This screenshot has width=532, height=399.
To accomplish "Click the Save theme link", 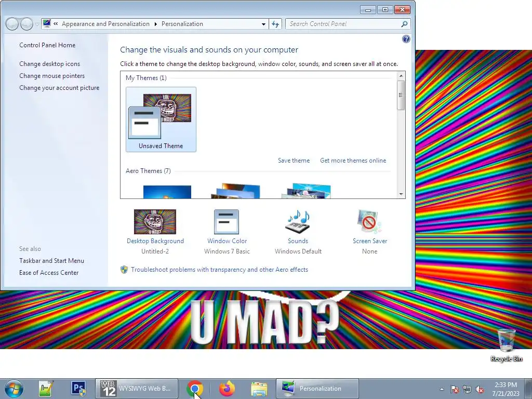I will pos(294,161).
